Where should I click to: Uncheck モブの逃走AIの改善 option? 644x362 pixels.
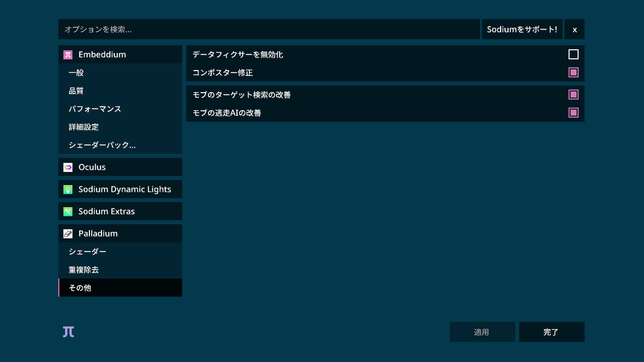574,112
